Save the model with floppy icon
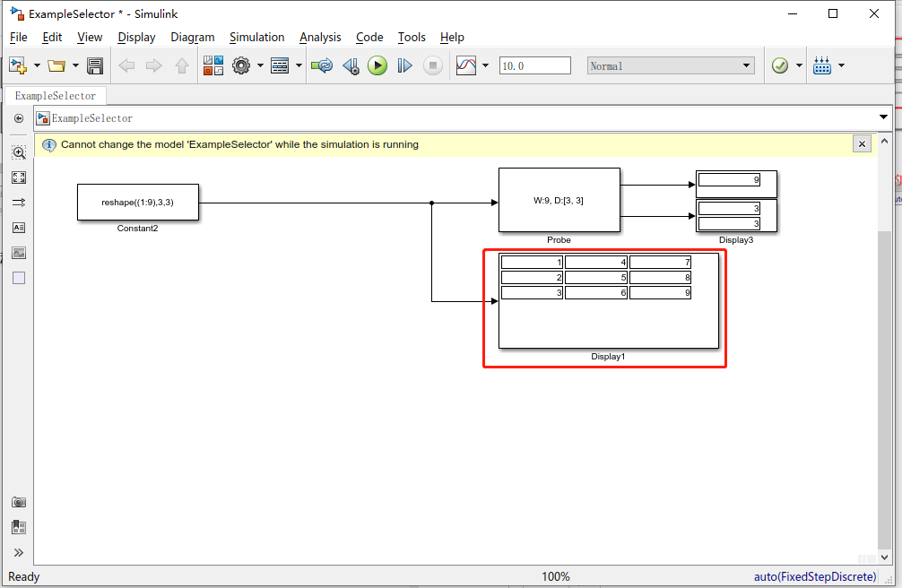This screenshot has width=902, height=588. click(x=95, y=65)
